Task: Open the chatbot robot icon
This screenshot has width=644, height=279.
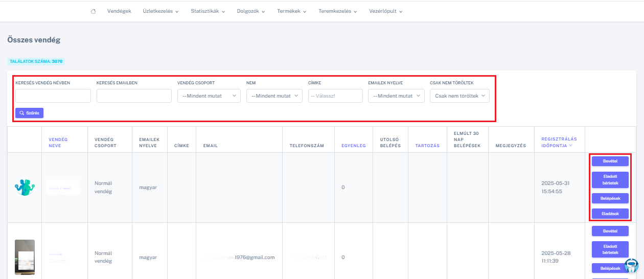Action: [x=632, y=265]
